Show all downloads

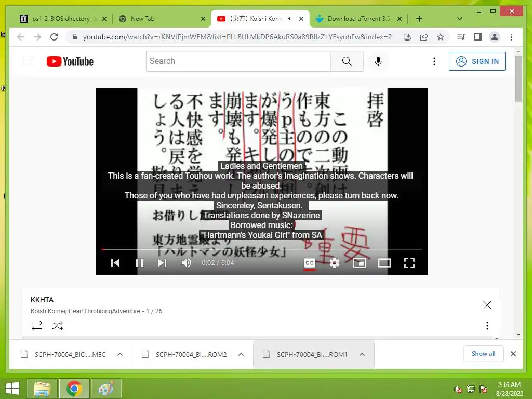[484, 354]
